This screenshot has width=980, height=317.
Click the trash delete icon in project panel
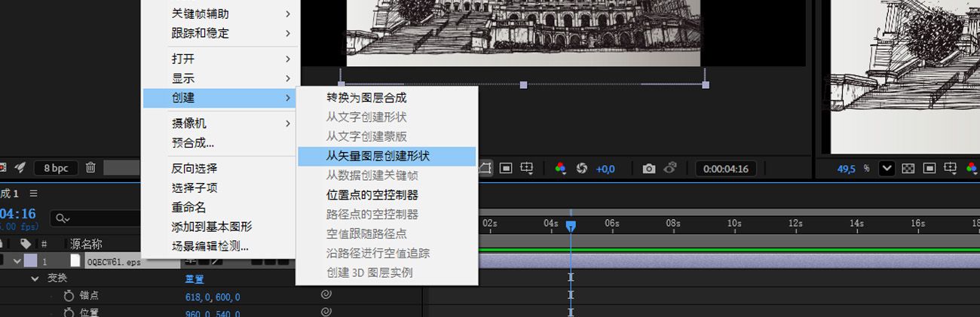90,168
